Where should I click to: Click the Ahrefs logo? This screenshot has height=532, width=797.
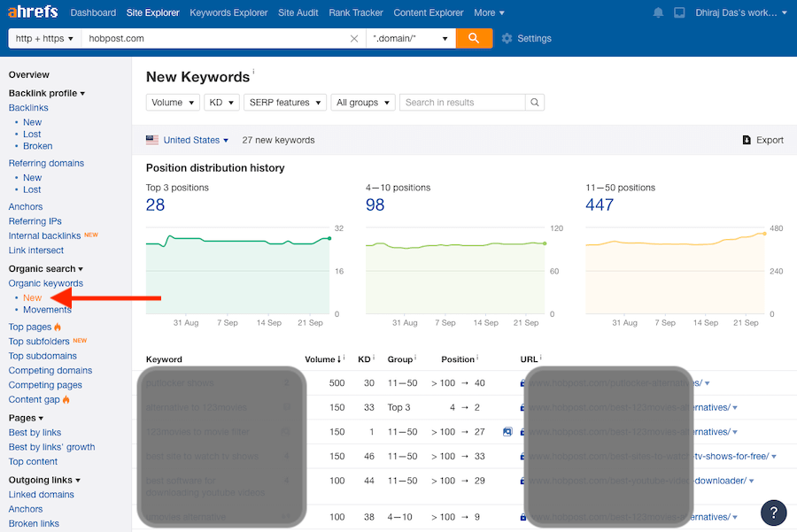point(33,12)
